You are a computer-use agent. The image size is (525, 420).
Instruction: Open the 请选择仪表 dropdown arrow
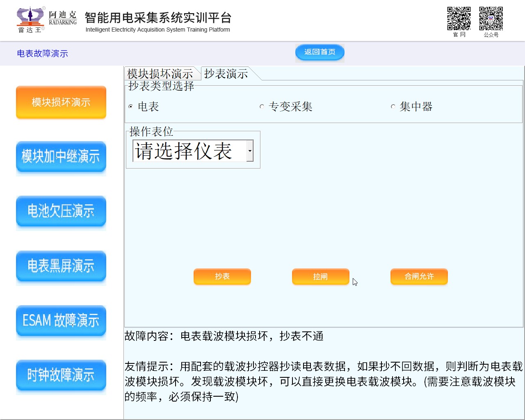pos(249,151)
